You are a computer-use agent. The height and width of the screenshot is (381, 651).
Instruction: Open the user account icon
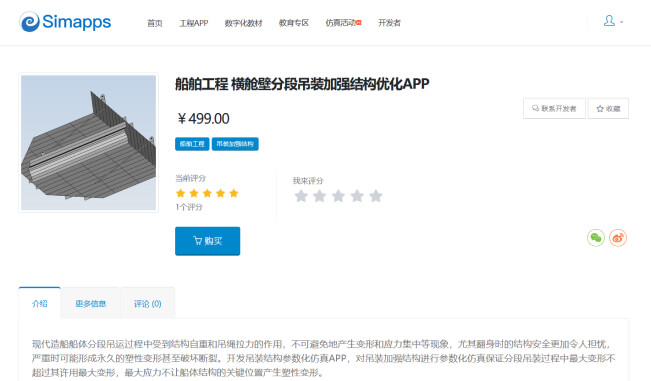coord(609,21)
